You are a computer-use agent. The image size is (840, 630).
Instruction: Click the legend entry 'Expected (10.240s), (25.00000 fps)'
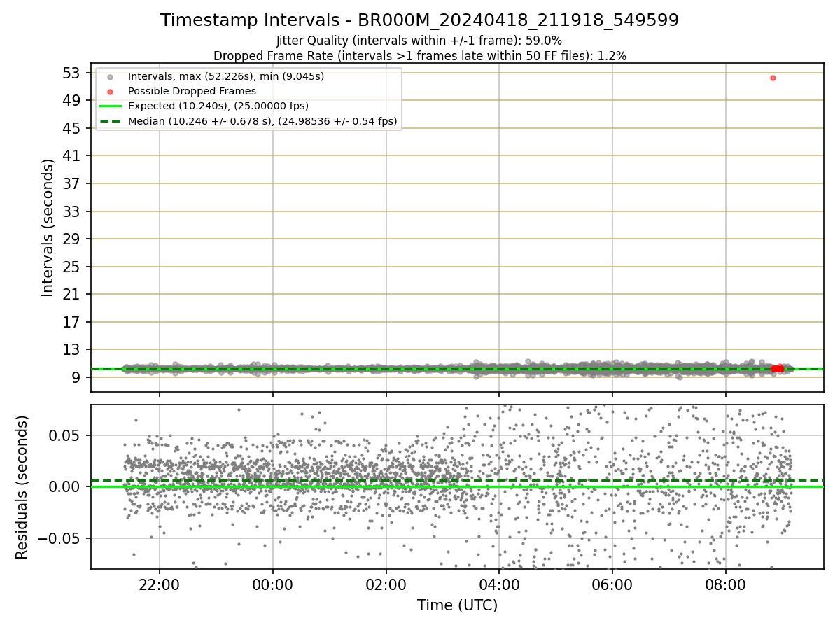pyautogui.click(x=218, y=106)
